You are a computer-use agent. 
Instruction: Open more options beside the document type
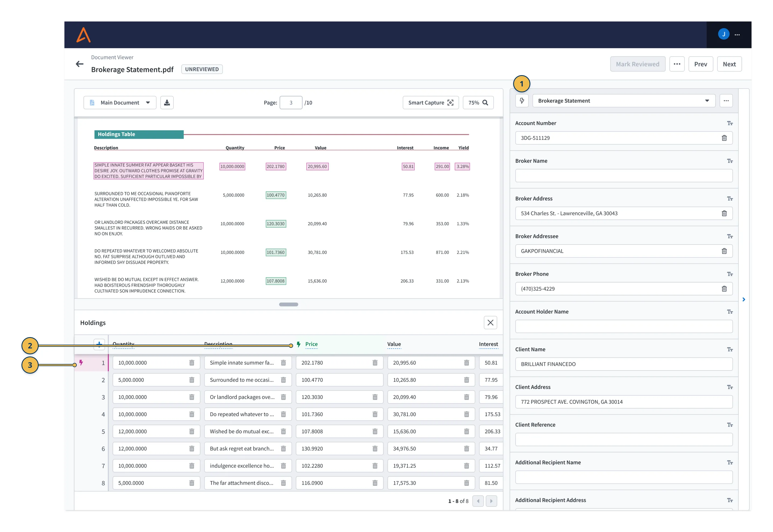click(726, 101)
